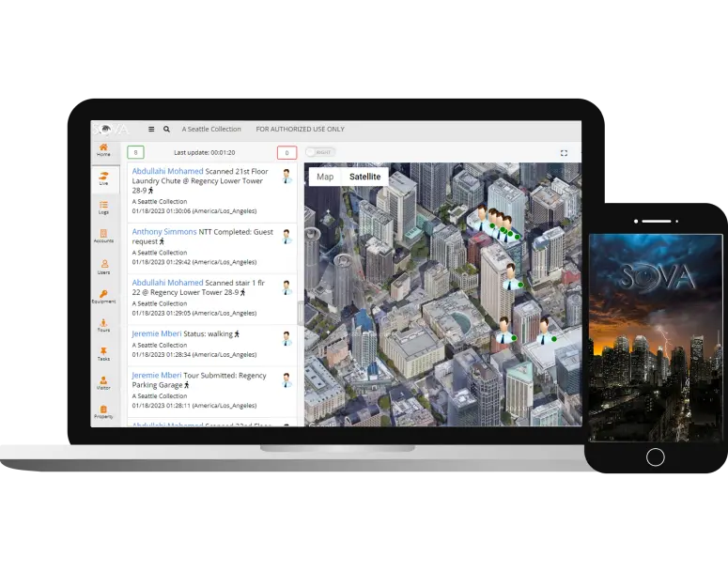Switch to the Satellite view tab

(x=364, y=177)
